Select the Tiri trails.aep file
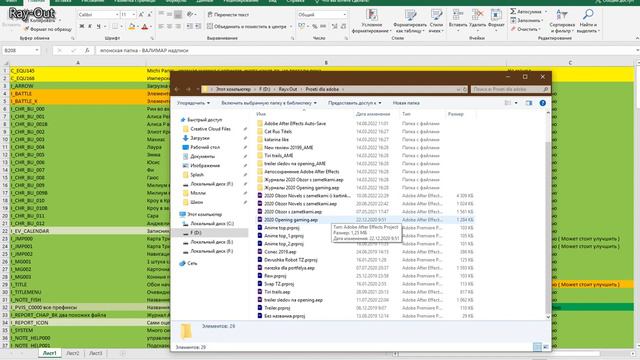The height and width of the screenshot is (360, 640). point(277,292)
